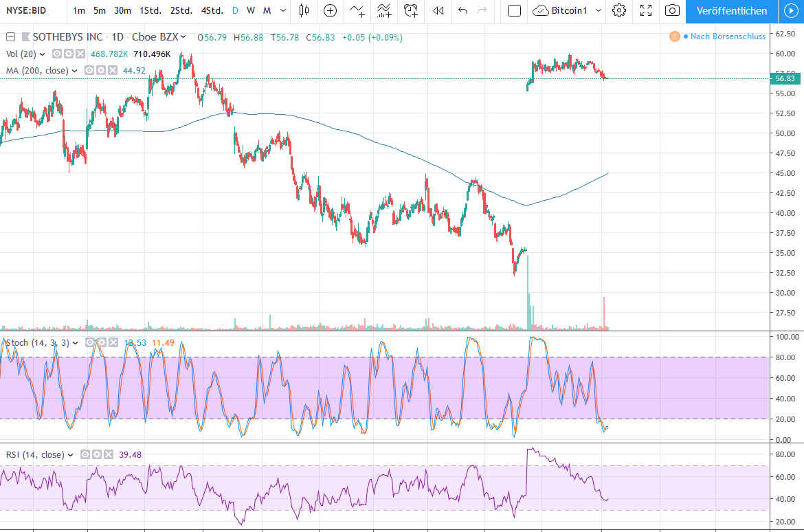Click the 468.782K volume value
The image size is (804, 532).
(109, 54)
